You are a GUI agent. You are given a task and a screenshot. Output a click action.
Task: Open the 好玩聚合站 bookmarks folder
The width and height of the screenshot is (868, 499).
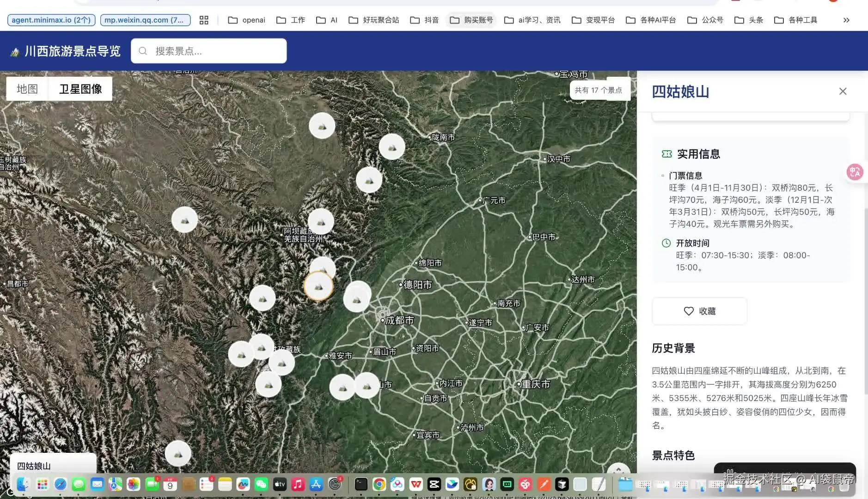(x=374, y=20)
